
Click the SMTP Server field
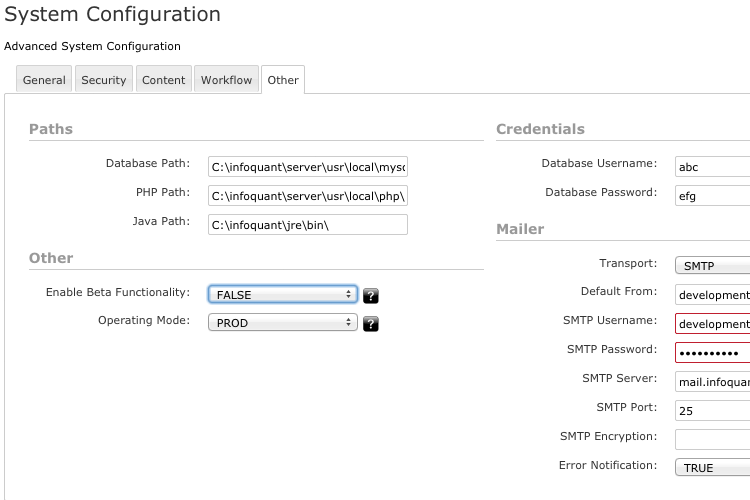pos(712,381)
